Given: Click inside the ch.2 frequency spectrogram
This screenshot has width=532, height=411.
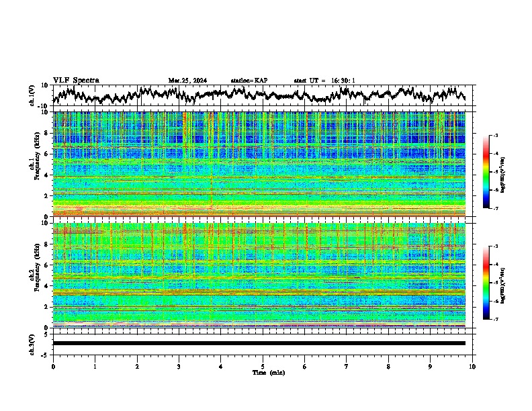Looking at the screenshot, I should click(x=259, y=275).
